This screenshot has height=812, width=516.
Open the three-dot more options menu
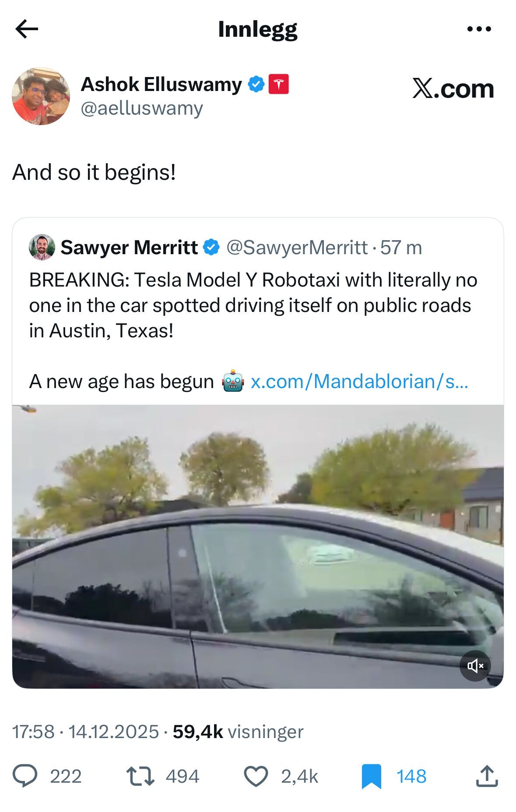point(479,29)
